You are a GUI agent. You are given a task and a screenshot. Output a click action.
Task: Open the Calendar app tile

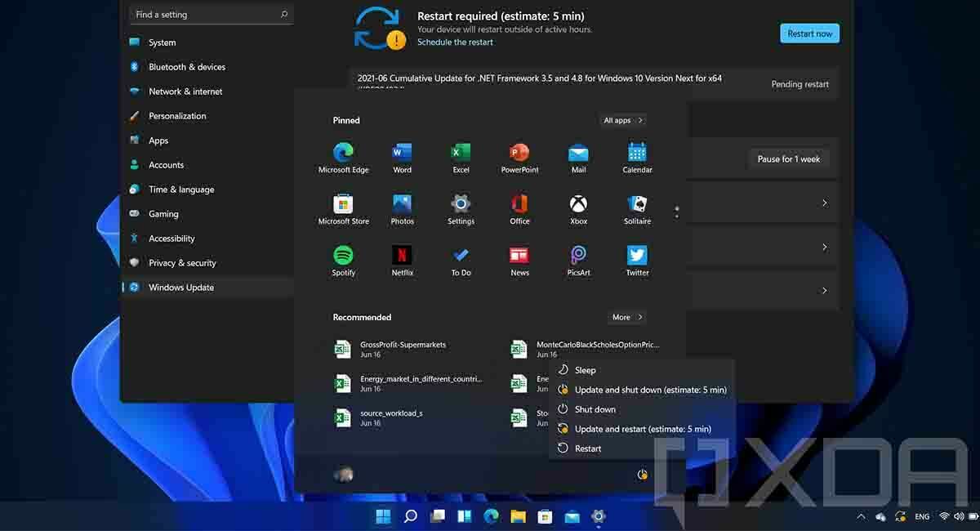click(637, 158)
